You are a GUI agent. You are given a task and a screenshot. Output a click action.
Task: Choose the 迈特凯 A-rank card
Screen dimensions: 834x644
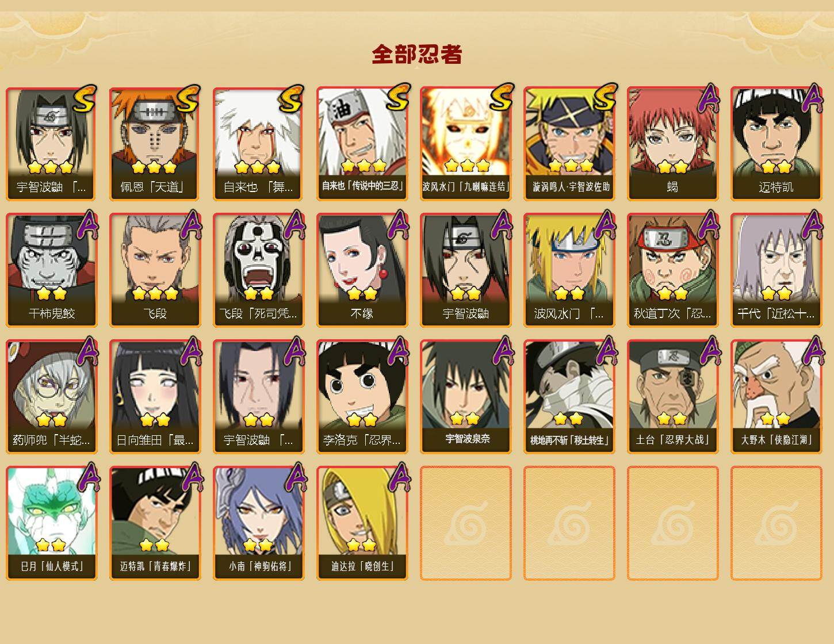[776, 144]
